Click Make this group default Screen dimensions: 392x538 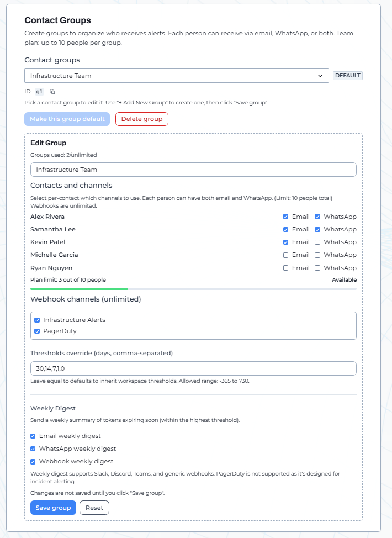tap(67, 119)
